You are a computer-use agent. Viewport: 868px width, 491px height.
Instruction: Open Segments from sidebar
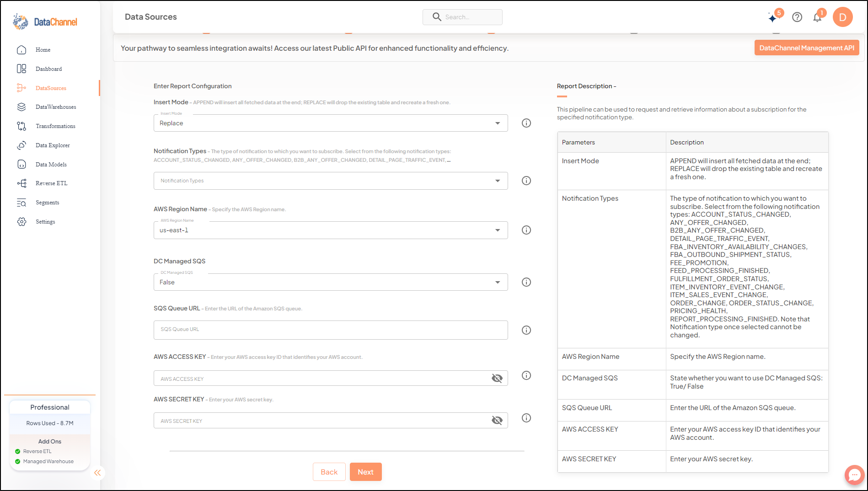tap(48, 203)
